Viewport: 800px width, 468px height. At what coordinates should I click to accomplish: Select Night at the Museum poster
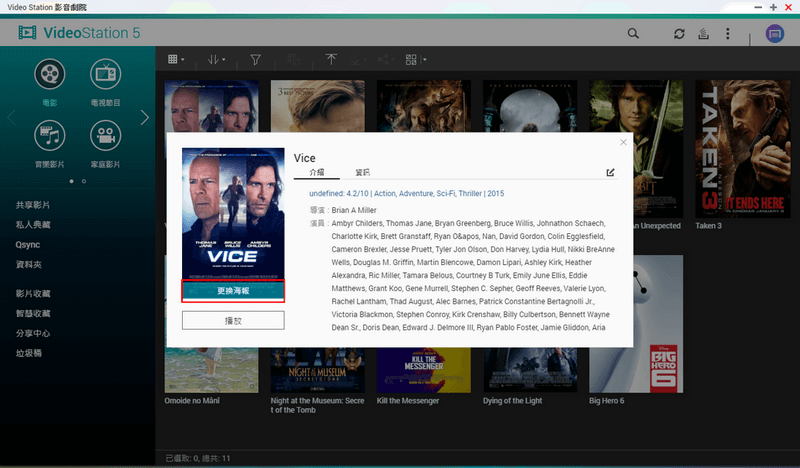[317, 371]
